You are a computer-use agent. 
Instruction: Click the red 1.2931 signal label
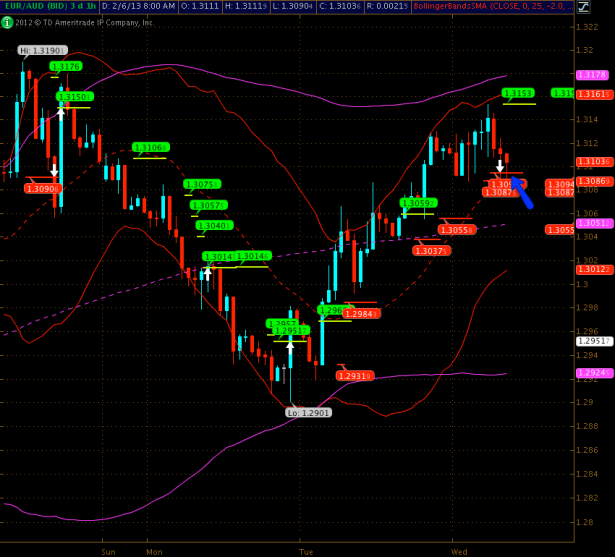355,376
